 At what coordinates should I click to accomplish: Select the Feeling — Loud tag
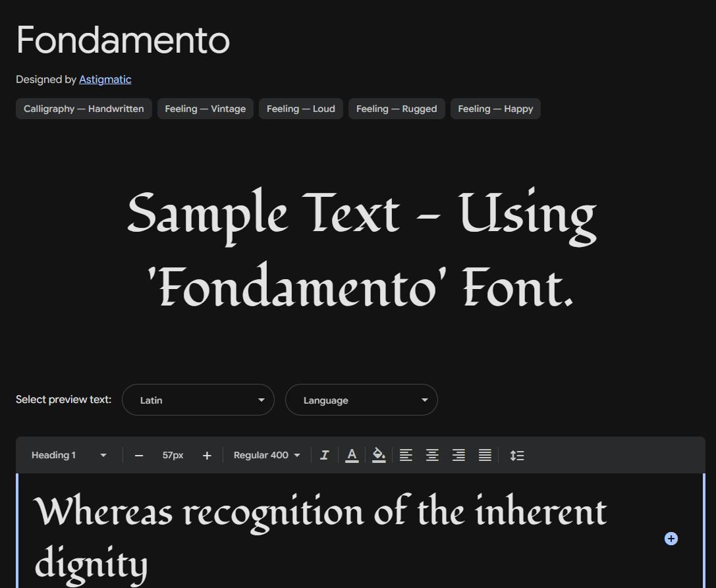pos(301,109)
